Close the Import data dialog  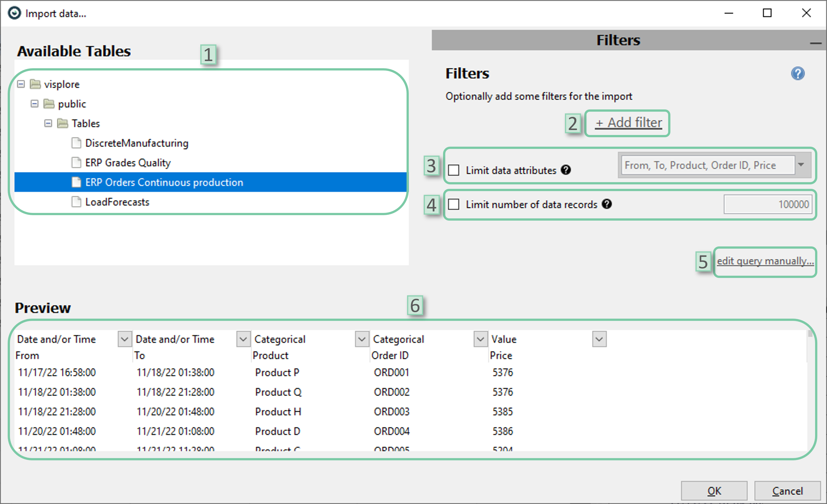pyautogui.click(x=806, y=13)
